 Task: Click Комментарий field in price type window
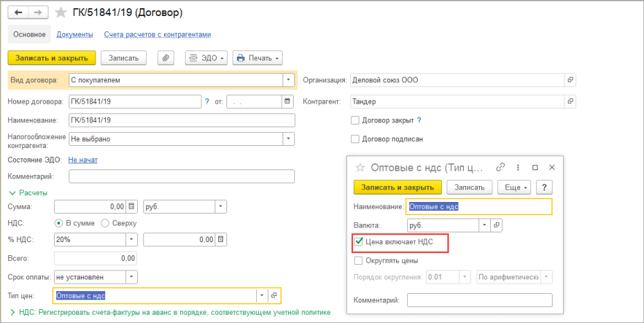coord(480,299)
